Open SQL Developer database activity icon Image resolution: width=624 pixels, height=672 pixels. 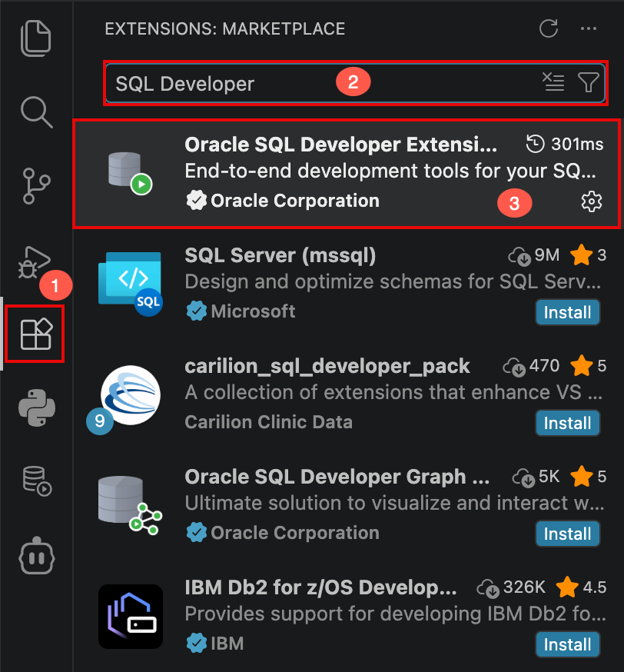37,481
